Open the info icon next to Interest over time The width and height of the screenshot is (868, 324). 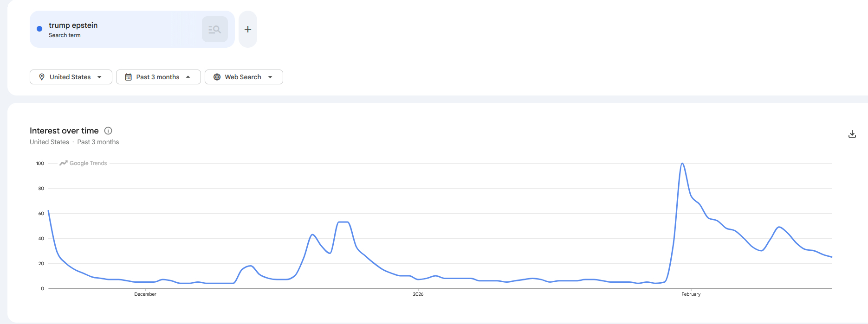pyautogui.click(x=108, y=131)
